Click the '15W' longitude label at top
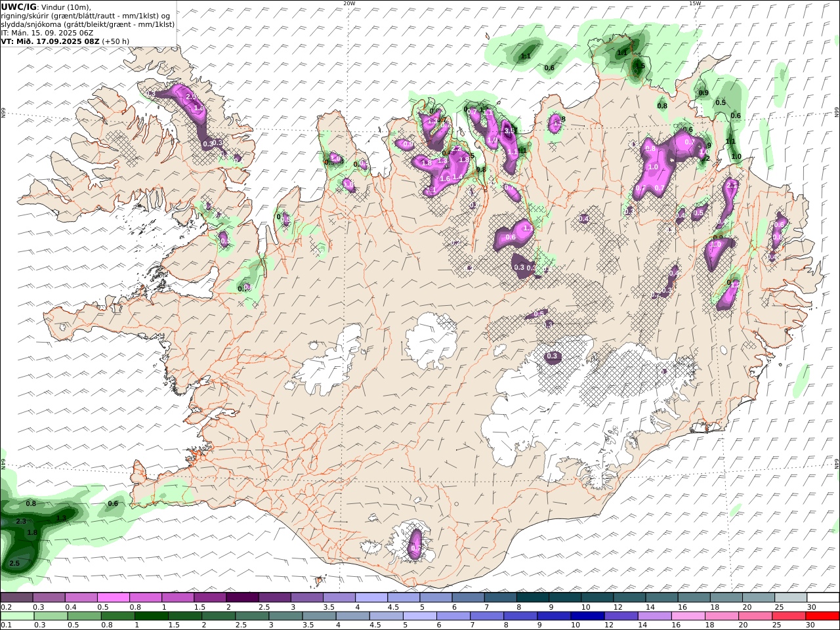The width and height of the screenshot is (840, 630). (x=695, y=3)
